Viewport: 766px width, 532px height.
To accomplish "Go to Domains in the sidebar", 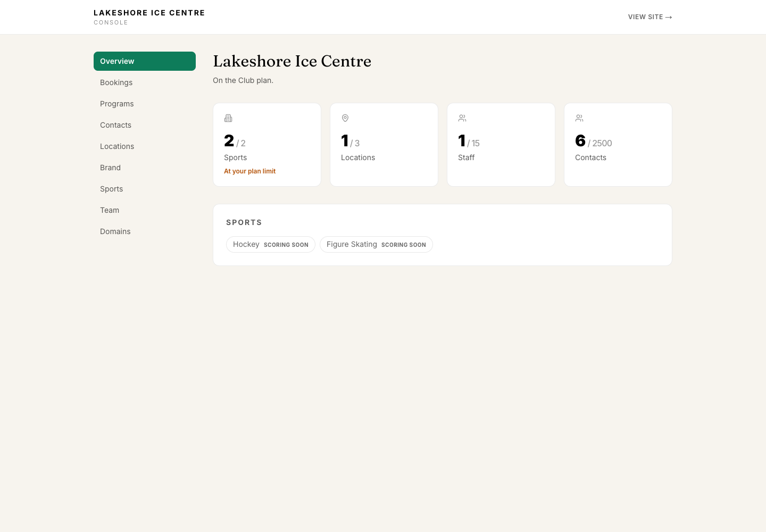I will [x=145, y=231].
